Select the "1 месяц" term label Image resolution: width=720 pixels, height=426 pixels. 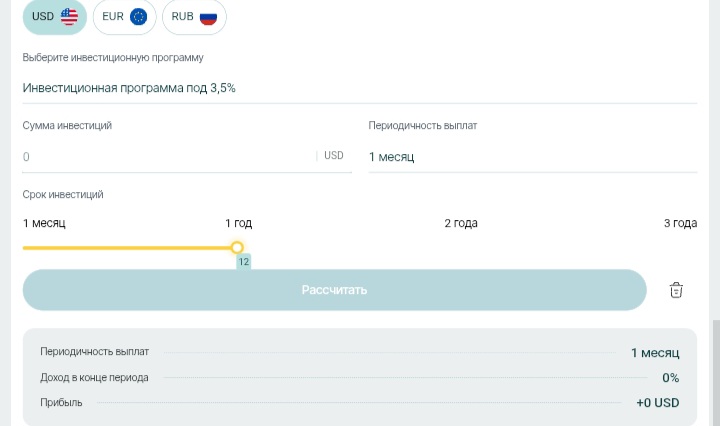click(44, 223)
